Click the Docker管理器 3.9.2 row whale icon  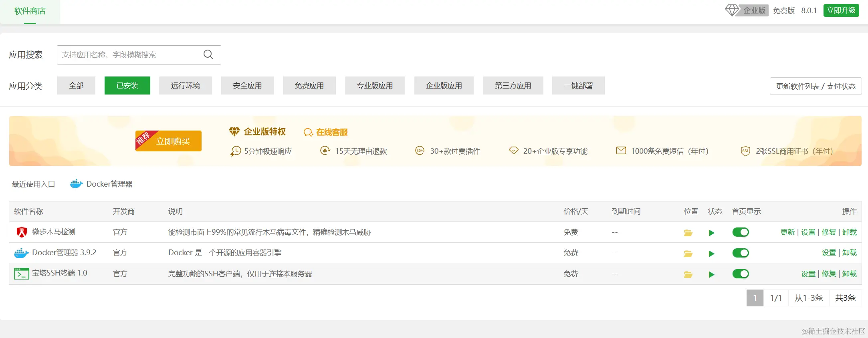[x=21, y=253]
